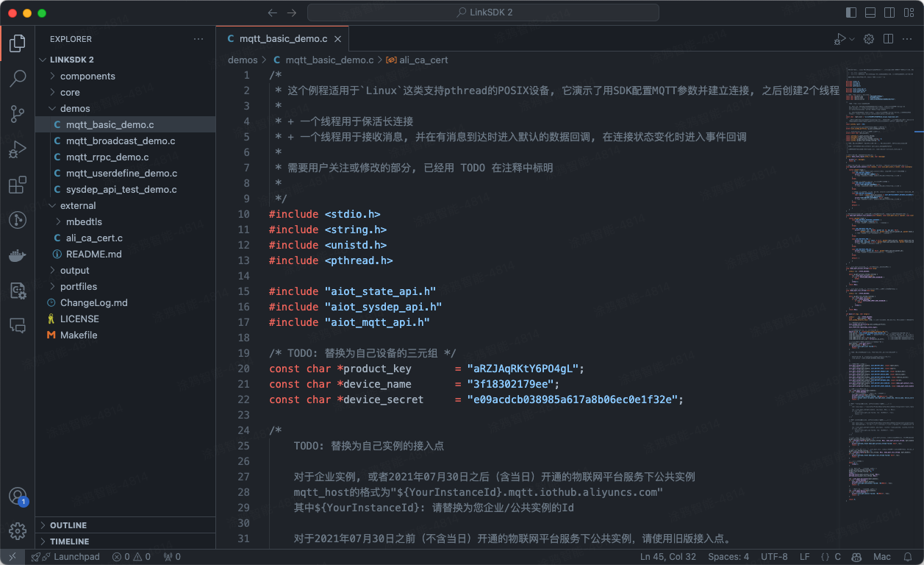Open the run options dropdown arrow
Image resolution: width=924 pixels, height=565 pixels.
pos(852,39)
